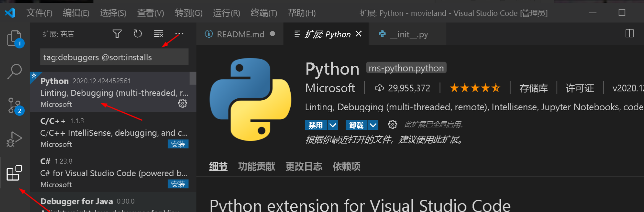The width and height of the screenshot is (644, 212).
Task: Open the Source Control view
Action: (x=14, y=106)
